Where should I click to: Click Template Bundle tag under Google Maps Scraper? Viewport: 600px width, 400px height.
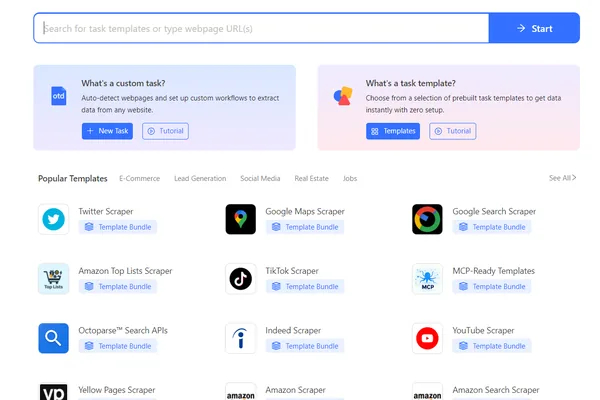point(305,227)
